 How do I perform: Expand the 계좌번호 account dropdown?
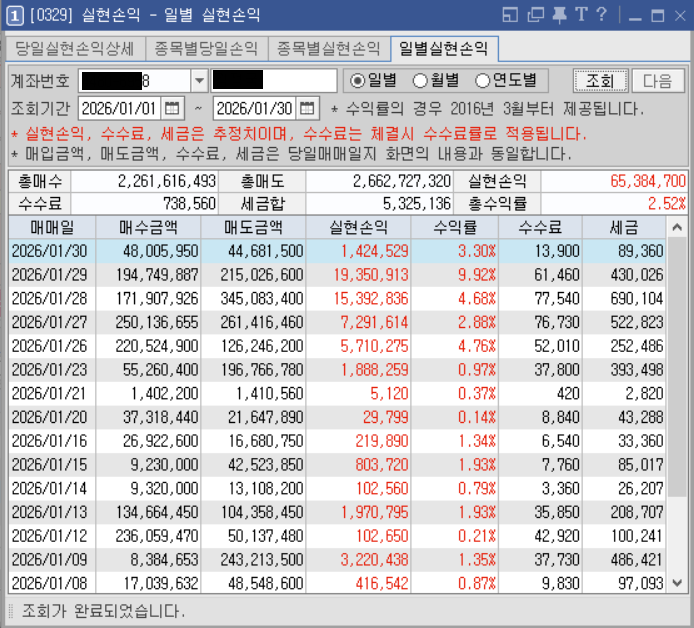[x=200, y=81]
